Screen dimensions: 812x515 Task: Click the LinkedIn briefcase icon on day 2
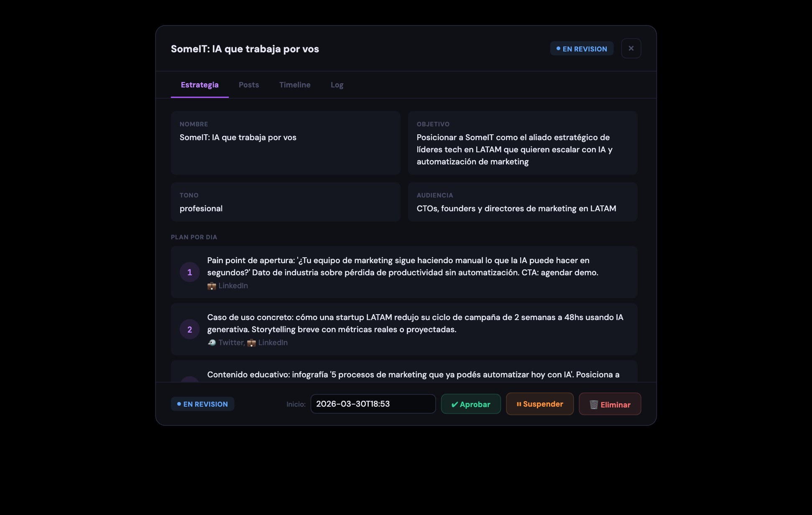251,343
